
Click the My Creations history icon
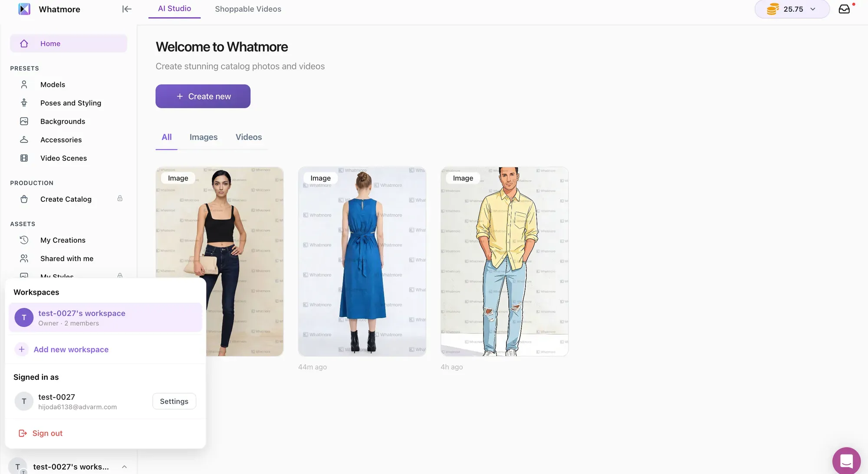pyautogui.click(x=24, y=240)
